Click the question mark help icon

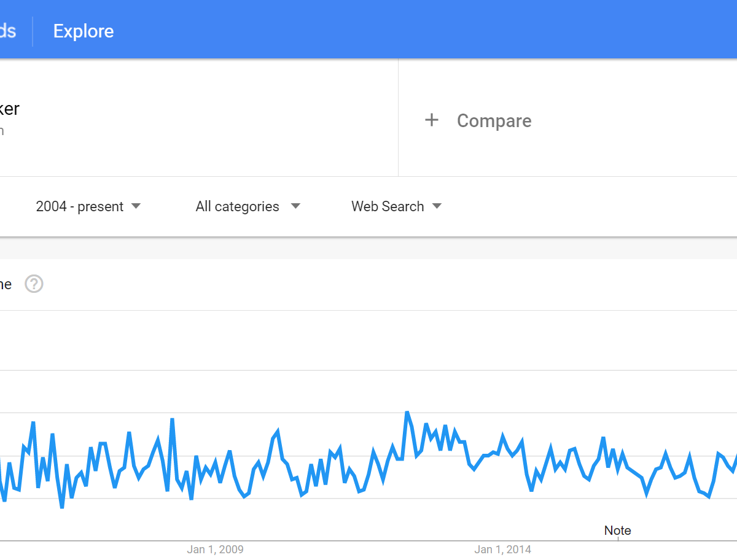(x=34, y=284)
